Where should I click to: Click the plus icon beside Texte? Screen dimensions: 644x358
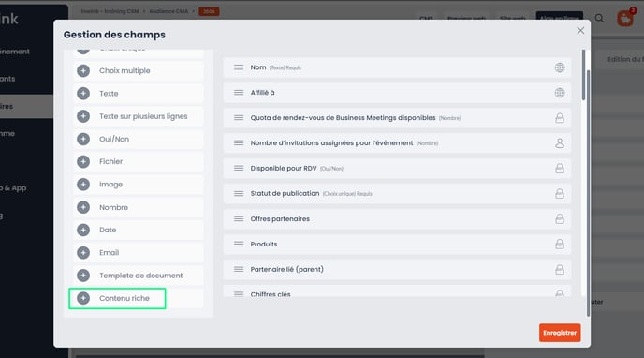(83, 94)
